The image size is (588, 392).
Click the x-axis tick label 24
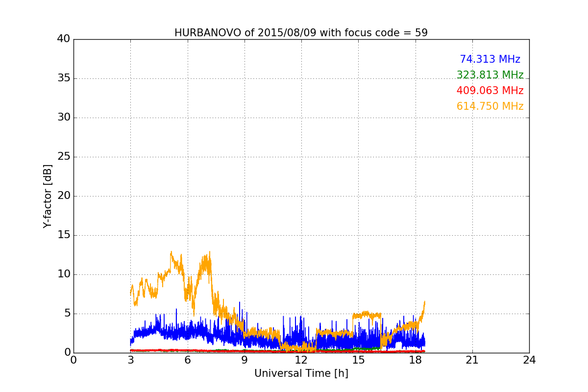pos(529,360)
